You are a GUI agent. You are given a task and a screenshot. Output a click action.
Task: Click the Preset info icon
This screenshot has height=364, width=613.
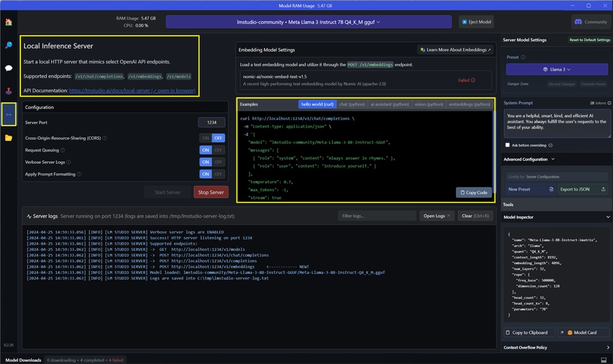point(523,57)
